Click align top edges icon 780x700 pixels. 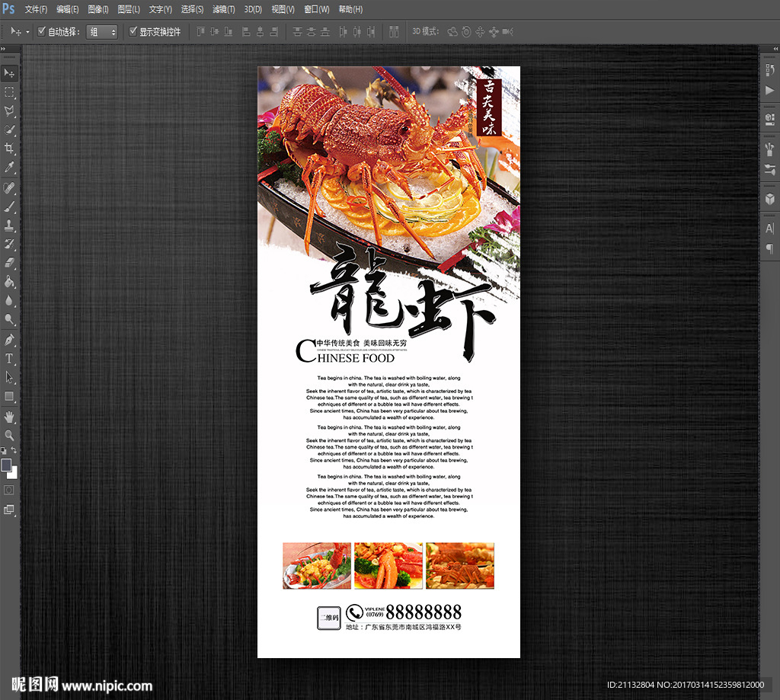pyautogui.click(x=200, y=32)
